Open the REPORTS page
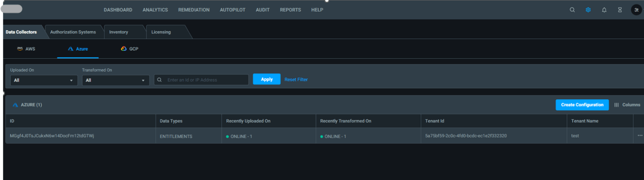644x180 pixels. pyautogui.click(x=290, y=10)
